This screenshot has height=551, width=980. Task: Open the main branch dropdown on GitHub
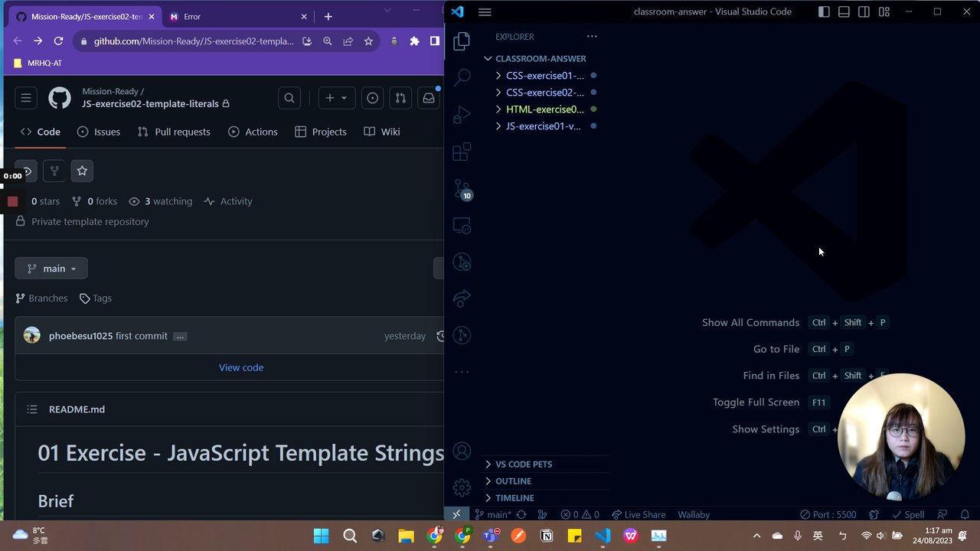51,269
